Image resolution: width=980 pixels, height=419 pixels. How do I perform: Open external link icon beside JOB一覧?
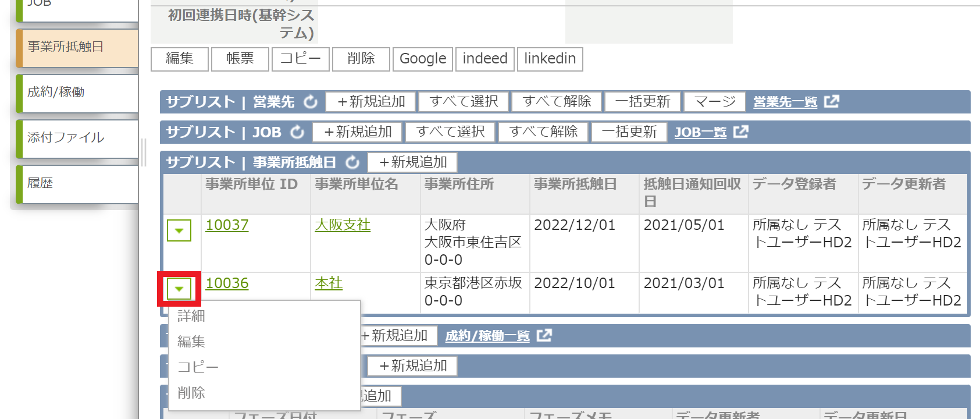click(741, 132)
